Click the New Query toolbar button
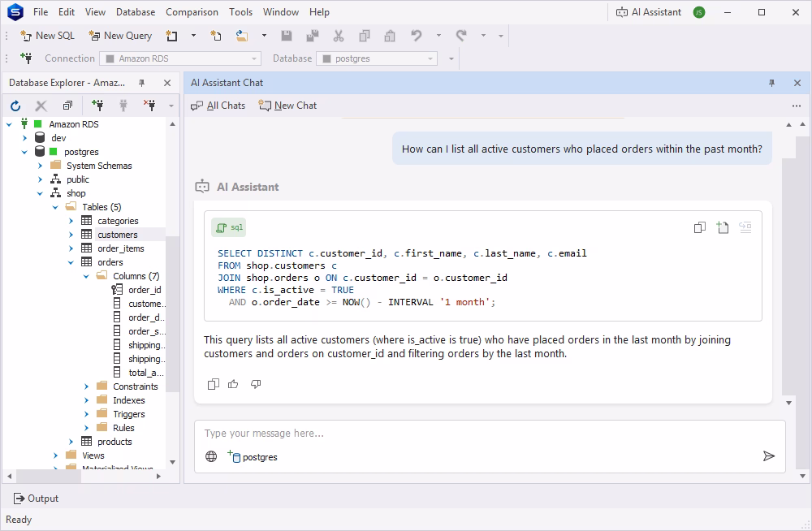The height and width of the screenshot is (531, 812). tap(120, 36)
